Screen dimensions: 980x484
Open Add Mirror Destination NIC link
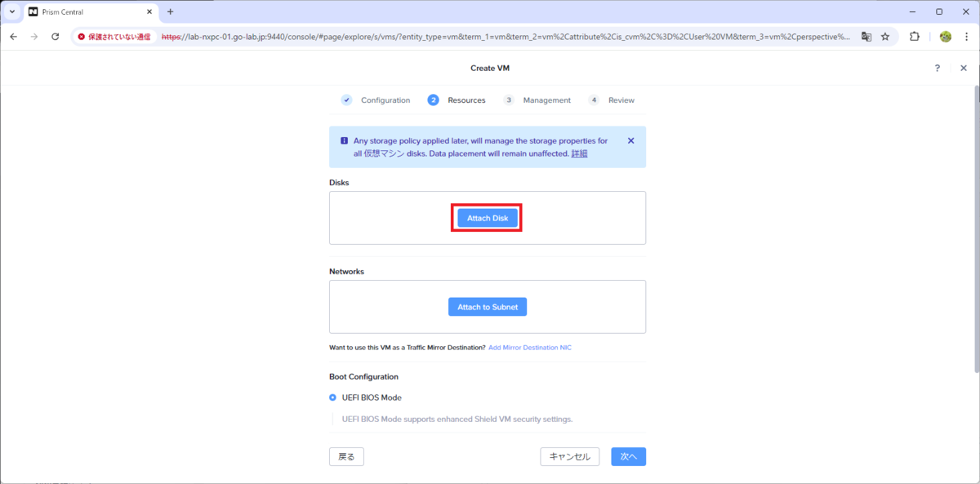pyautogui.click(x=530, y=348)
